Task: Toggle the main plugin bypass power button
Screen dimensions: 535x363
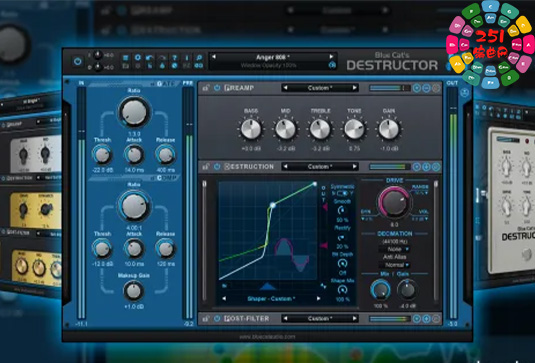Action: [77, 62]
